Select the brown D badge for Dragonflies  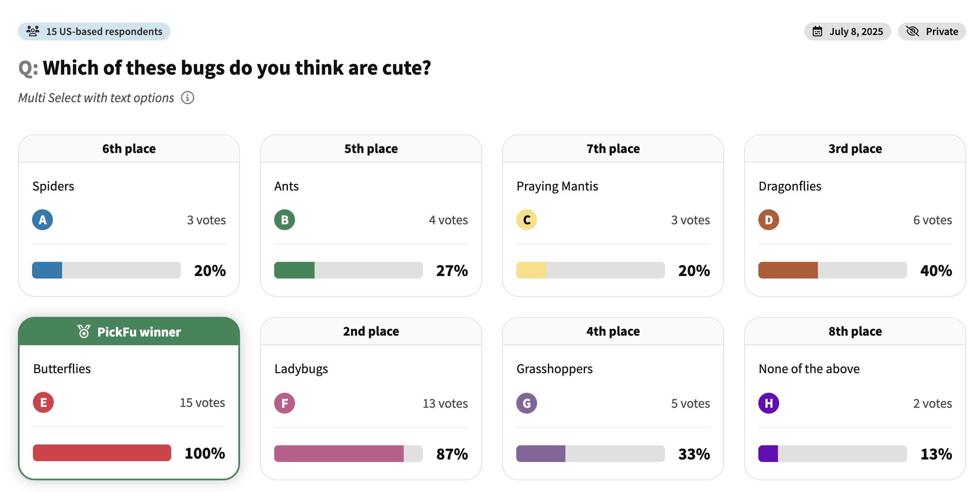pyautogui.click(x=769, y=220)
